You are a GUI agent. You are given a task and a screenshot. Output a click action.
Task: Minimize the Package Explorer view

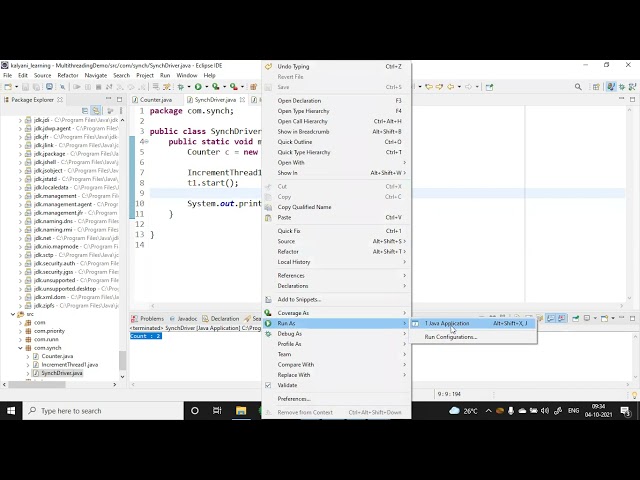pyautogui.click(x=108, y=99)
